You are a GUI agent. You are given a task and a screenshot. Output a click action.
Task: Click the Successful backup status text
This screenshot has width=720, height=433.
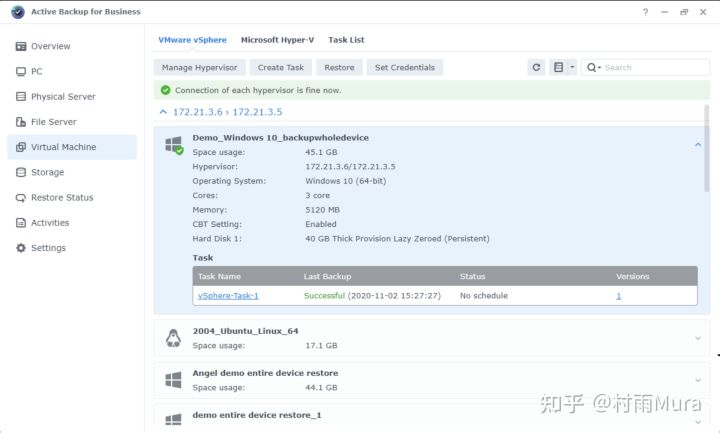click(x=324, y=296)
